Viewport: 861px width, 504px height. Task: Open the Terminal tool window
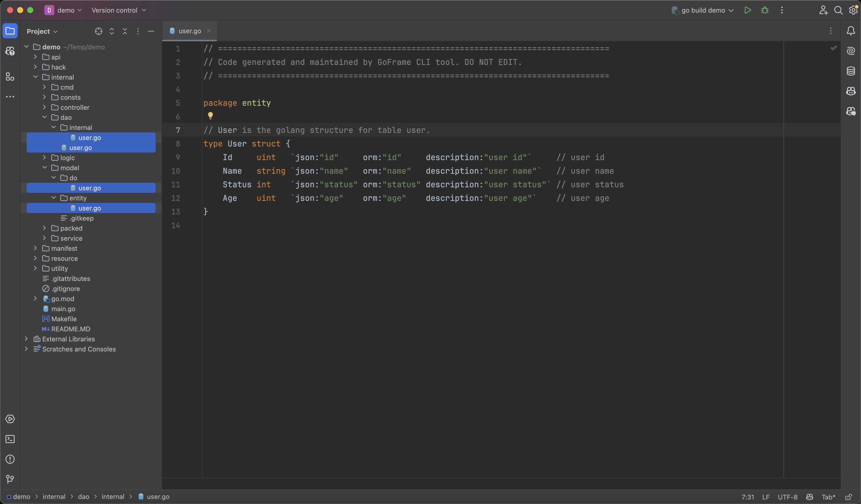(10, 439)
